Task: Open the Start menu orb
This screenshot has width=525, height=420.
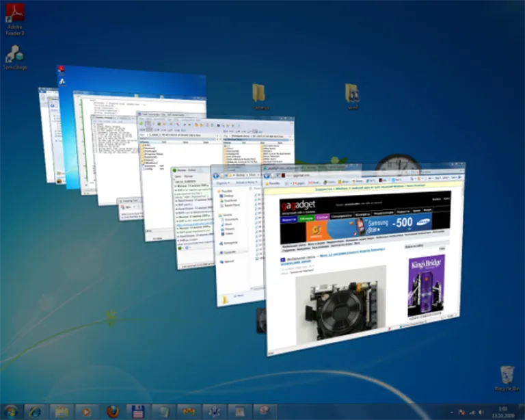Action: [x=12, y=412]
